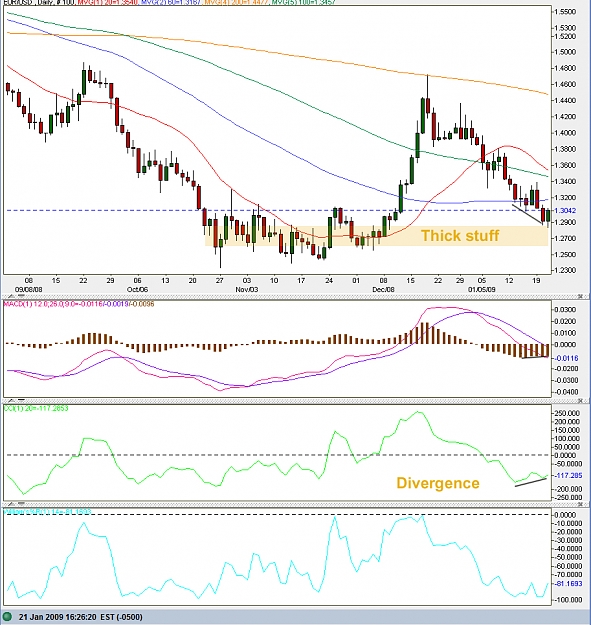Select the red MVG(1) 20 label

[x=108, y=2]
